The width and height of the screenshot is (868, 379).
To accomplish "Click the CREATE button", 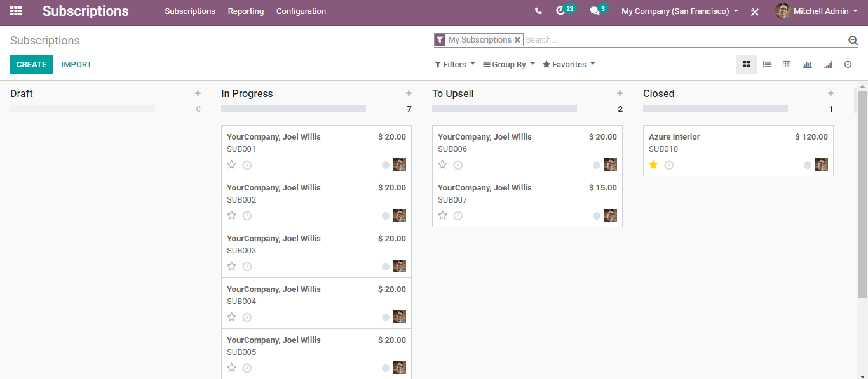I will tap(32, 64).
